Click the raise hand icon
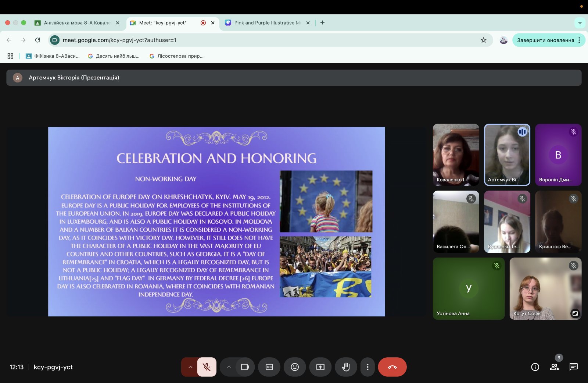This screenshot has height=383, width=588. 345,367
